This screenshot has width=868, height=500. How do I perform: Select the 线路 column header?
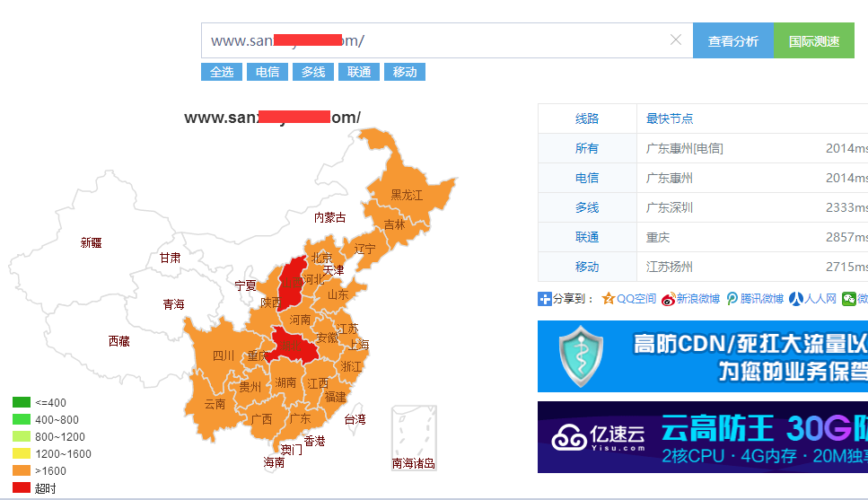tap(587, 118)
